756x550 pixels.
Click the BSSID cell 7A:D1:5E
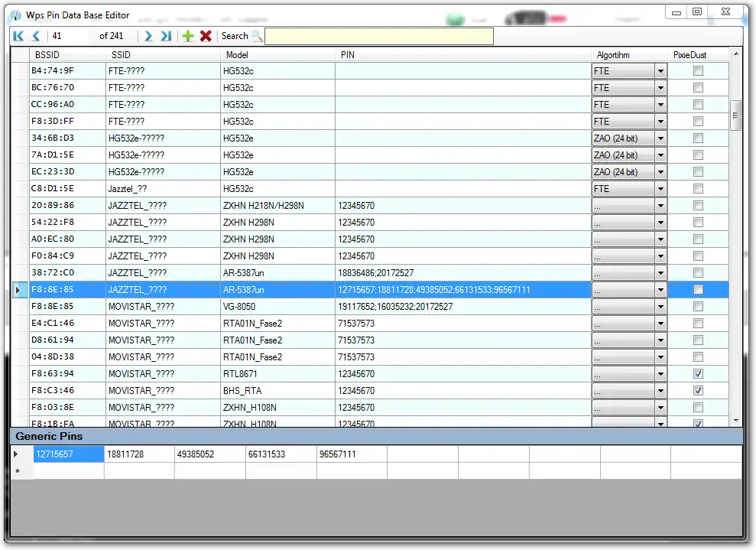click(x=67, y=155)
